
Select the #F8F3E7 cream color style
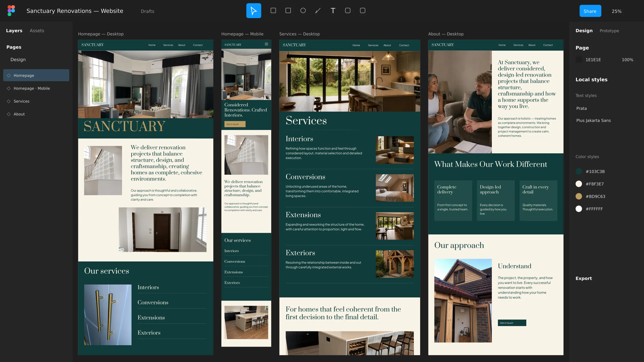pyautogui.click(x=590, y=184)
